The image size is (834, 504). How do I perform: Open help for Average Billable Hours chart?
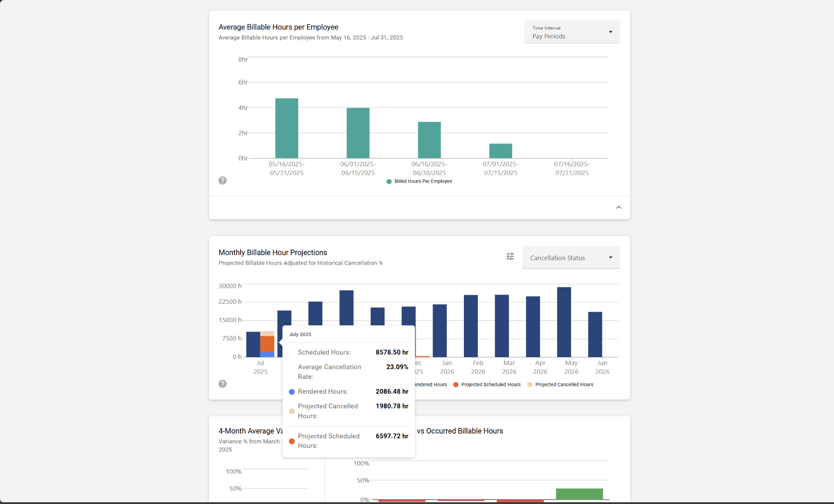point(222,181)
